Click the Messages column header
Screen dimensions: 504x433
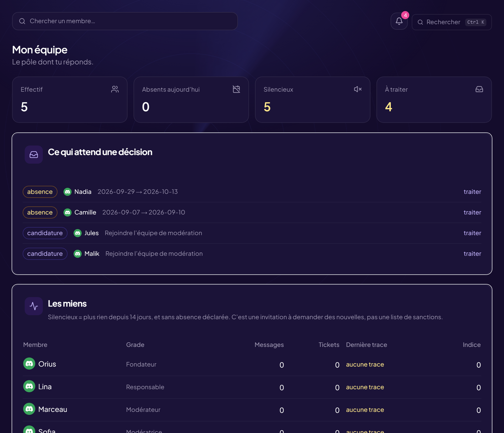(x=269, y=345)
